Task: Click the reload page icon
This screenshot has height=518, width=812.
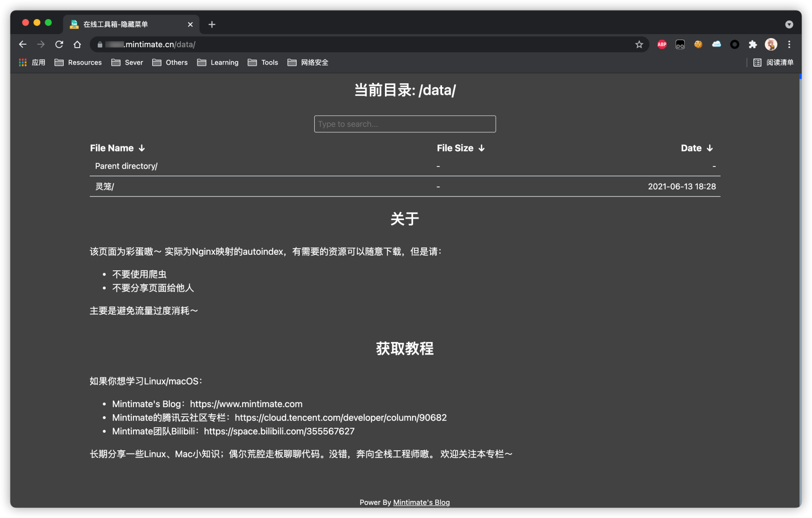Action: pyautogui.click(x=59, y=44)
